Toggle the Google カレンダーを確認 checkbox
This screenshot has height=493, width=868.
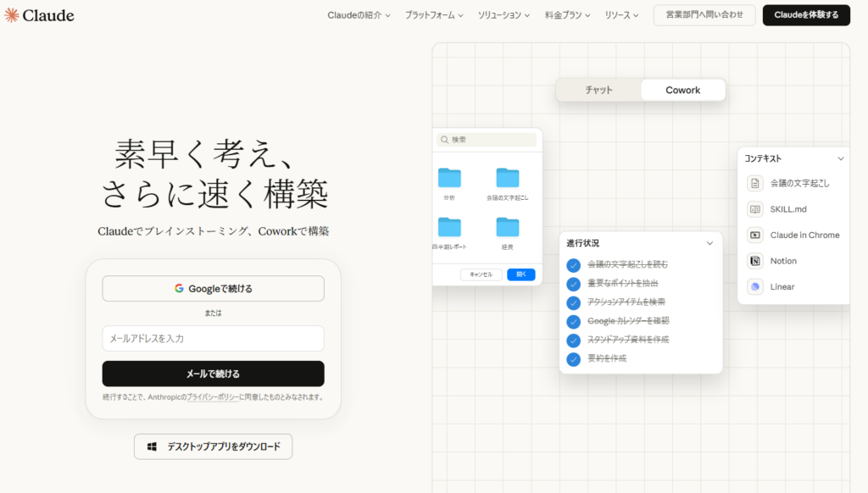[574, 321]
